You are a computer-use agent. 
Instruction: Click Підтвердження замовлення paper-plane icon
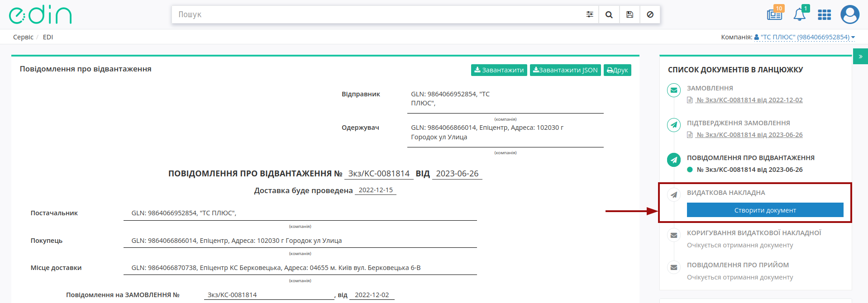tap(673, 125)
